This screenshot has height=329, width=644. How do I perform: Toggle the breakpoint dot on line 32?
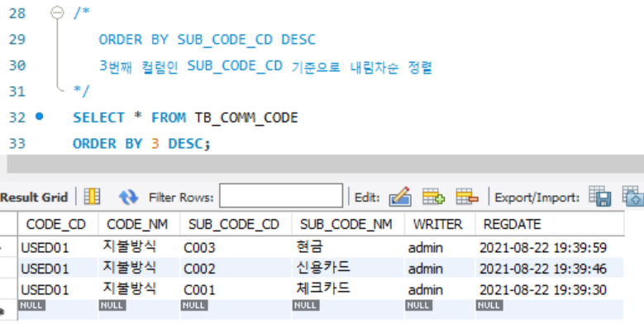pos(40,117)
